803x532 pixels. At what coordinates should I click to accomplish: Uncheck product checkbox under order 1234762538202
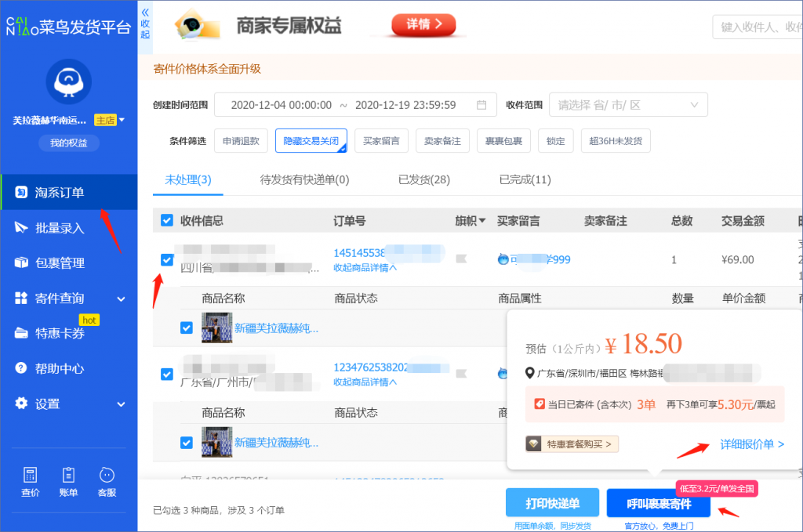pos(187,443)
